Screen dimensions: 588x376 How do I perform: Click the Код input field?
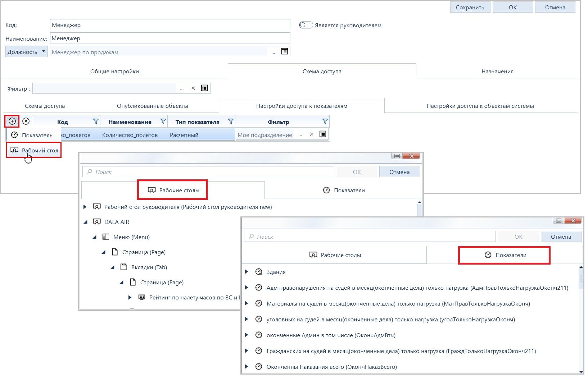[170, 25]
